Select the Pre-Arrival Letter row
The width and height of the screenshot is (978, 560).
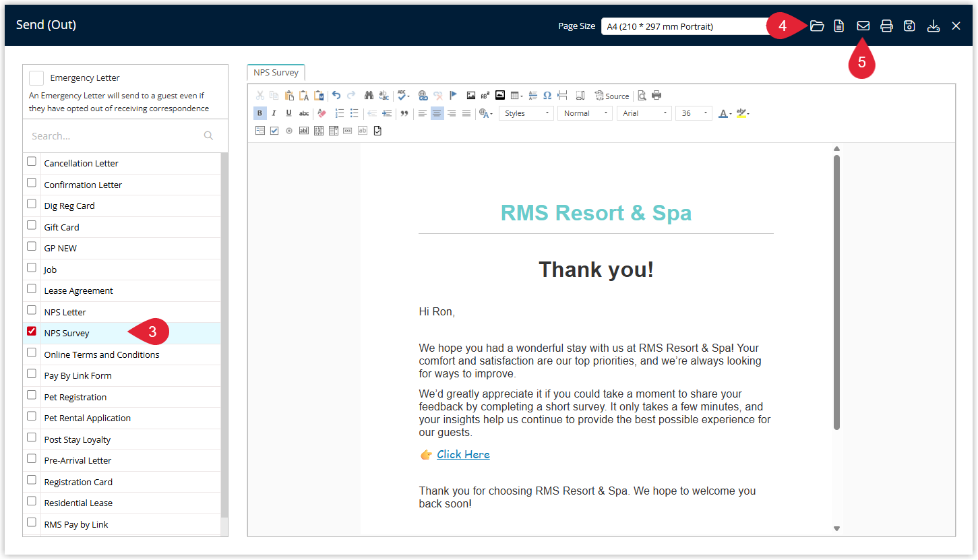pos(122,460)
